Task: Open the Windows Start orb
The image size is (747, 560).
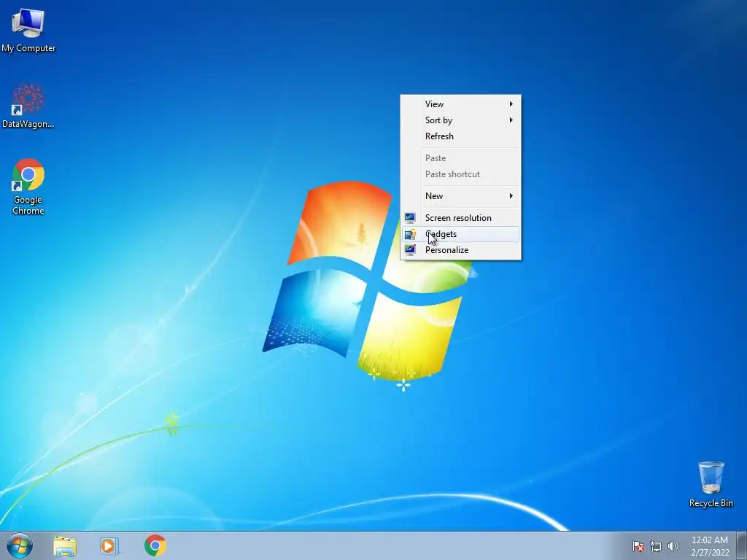Action: tap(20, 545)
